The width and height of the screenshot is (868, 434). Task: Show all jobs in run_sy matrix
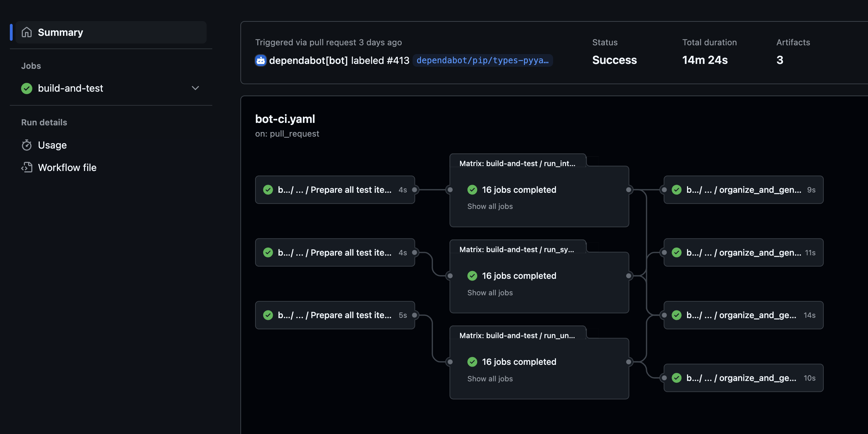tap(490, 292)
